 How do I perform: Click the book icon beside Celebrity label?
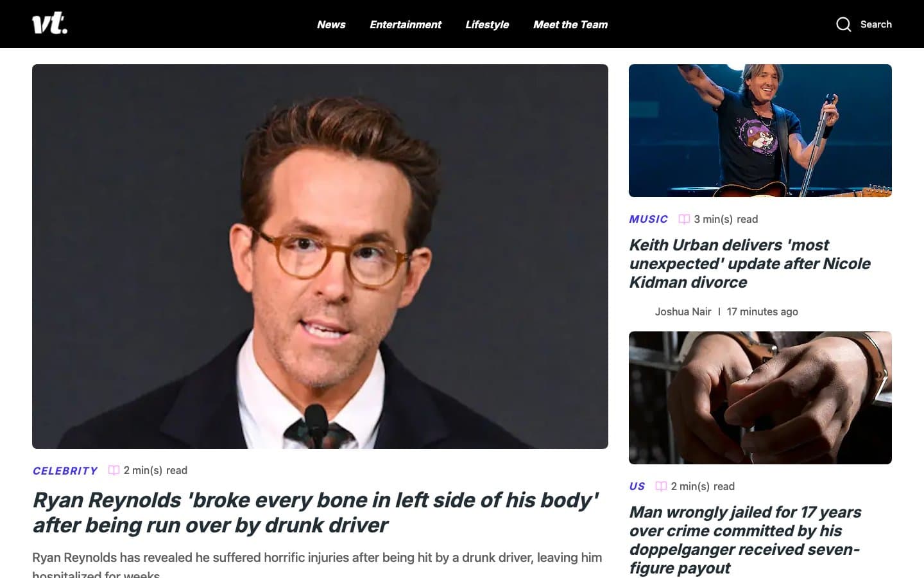coord(114,470)
